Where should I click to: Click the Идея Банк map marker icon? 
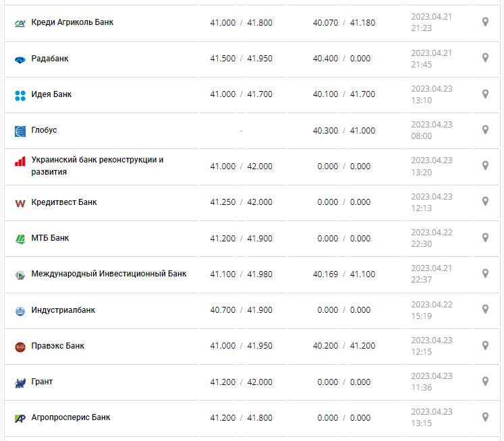[x=485, y=94]
